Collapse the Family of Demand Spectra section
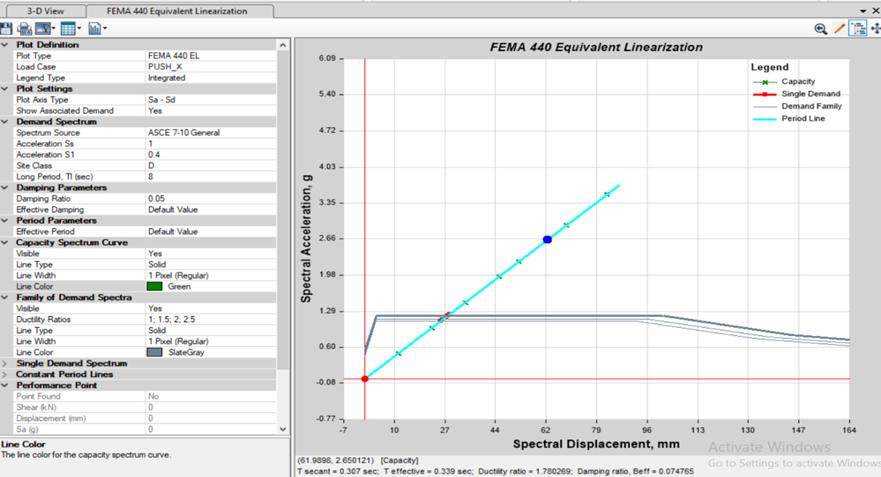The width and height of the screenshot is (881, 477). tap(6, 297)
